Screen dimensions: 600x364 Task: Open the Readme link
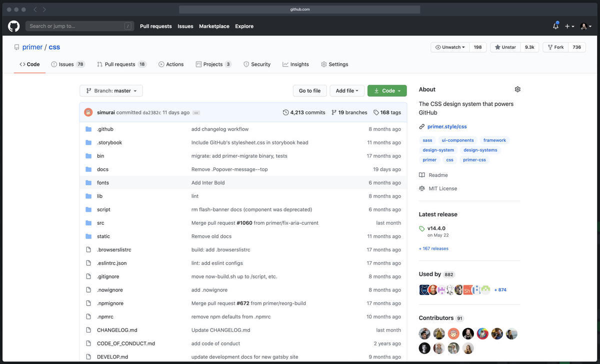pos(433,175)
